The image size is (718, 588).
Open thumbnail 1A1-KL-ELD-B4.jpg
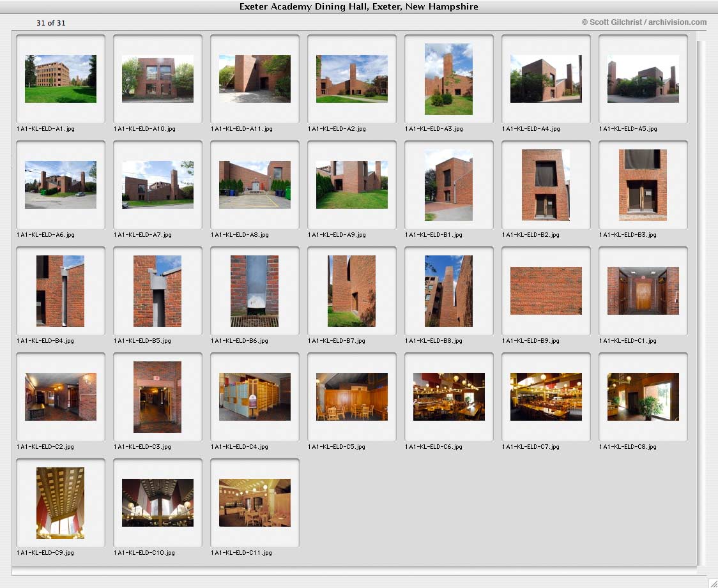tap(61, 291)
